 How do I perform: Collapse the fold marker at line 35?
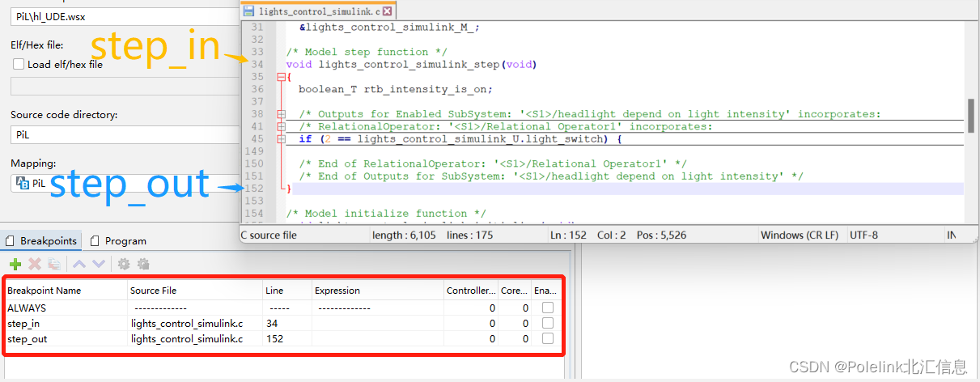pos(281,77)
